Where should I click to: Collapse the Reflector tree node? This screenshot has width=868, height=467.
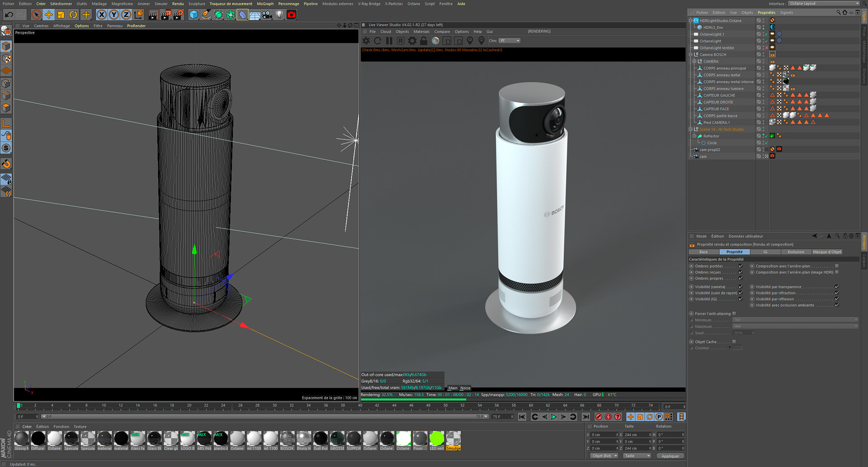694,136
